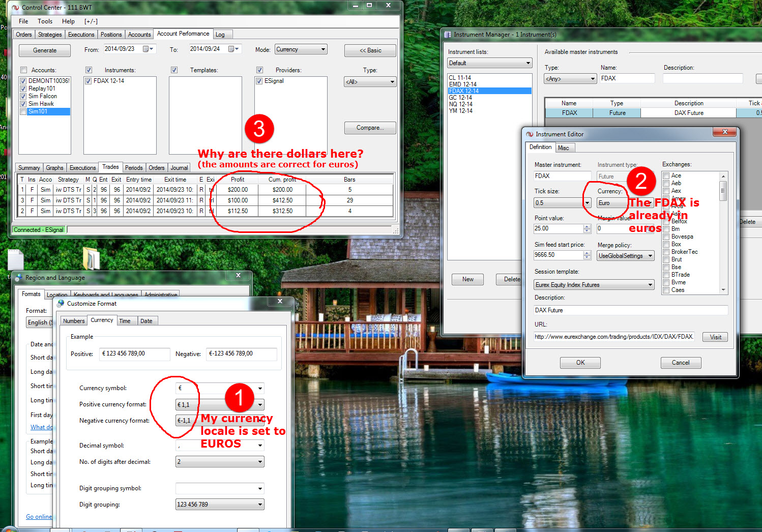Uncheck the Sim Falcon account
The width and height of the screenshot is (762, 532).
[x=23, y=96]
